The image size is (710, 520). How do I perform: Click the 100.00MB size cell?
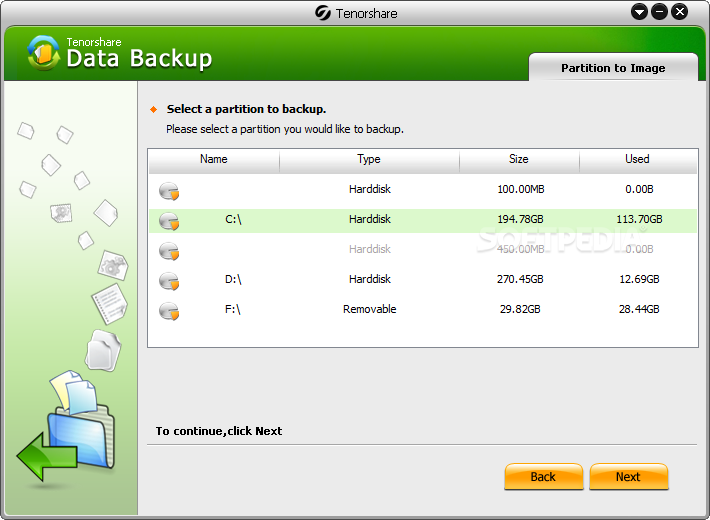(x=521, y=189)
